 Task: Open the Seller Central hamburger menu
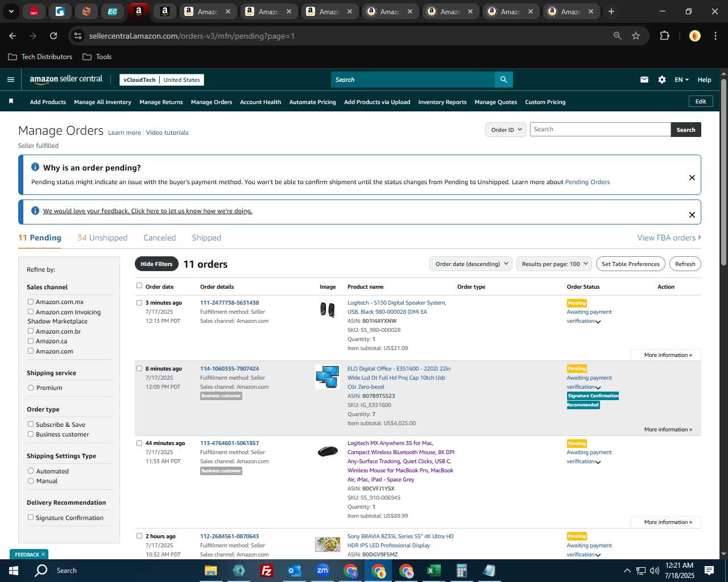click(10, 80)
